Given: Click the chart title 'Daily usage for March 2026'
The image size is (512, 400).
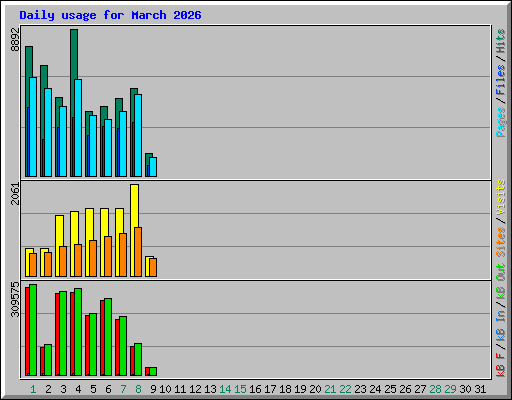Looking at the screenshot, I should point(110,15).
